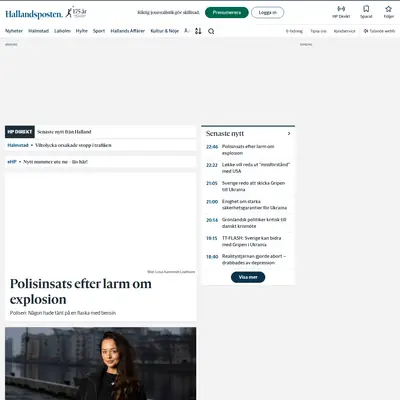Open the Laholm menu item

(x=62, y=31)
